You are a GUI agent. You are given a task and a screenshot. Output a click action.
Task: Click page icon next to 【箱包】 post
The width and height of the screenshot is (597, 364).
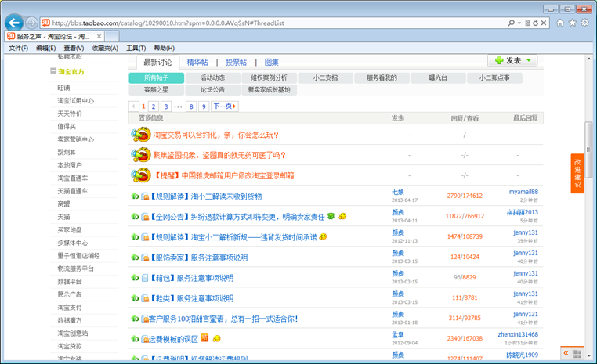(x=145, y=278)
